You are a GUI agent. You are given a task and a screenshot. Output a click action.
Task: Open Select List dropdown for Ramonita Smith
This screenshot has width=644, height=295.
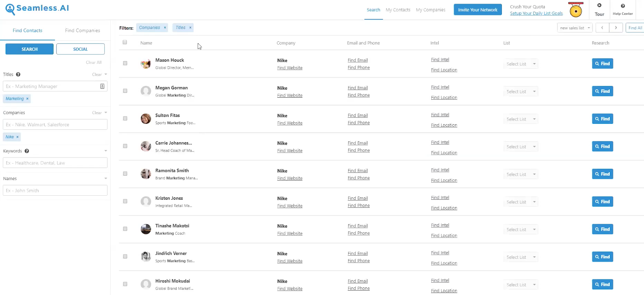point(521,174)
